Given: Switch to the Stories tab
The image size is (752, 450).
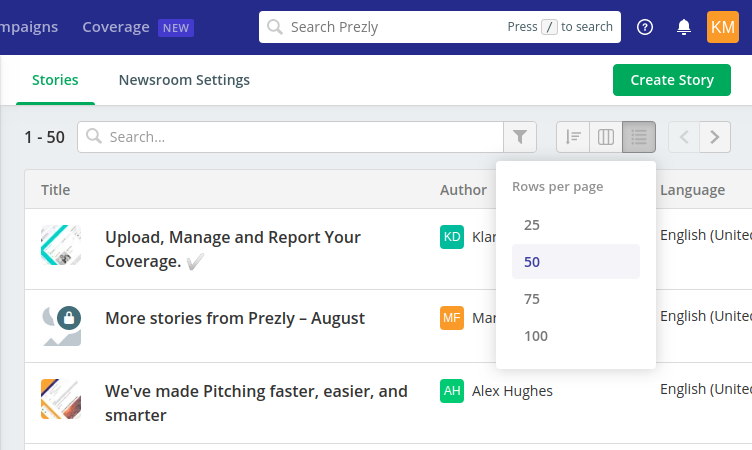Looking at the screenshot, I should click(55, 80).
